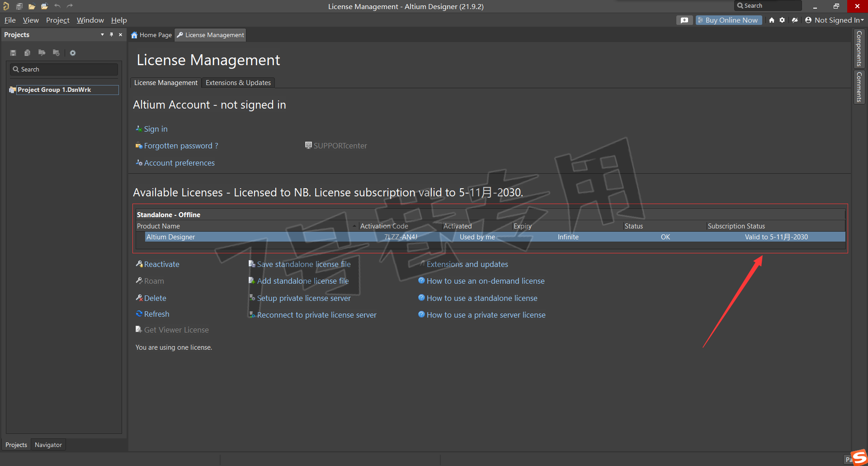Click the Delete license link
The height and width of the screenshot is (466, 868).
coord(151,298)
